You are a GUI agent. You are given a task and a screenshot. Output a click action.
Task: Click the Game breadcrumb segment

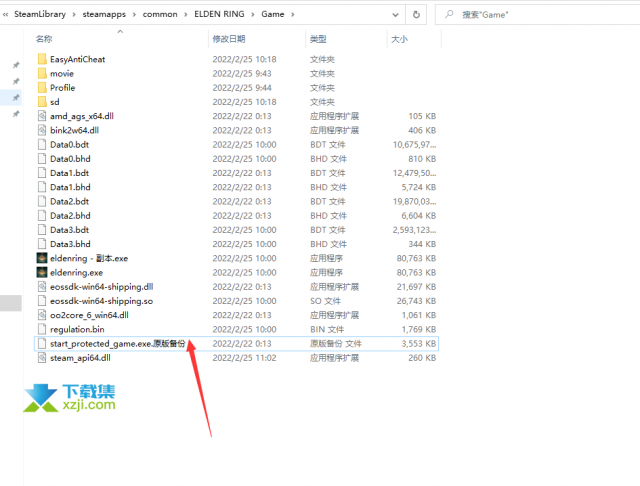[x=273, y=14]
